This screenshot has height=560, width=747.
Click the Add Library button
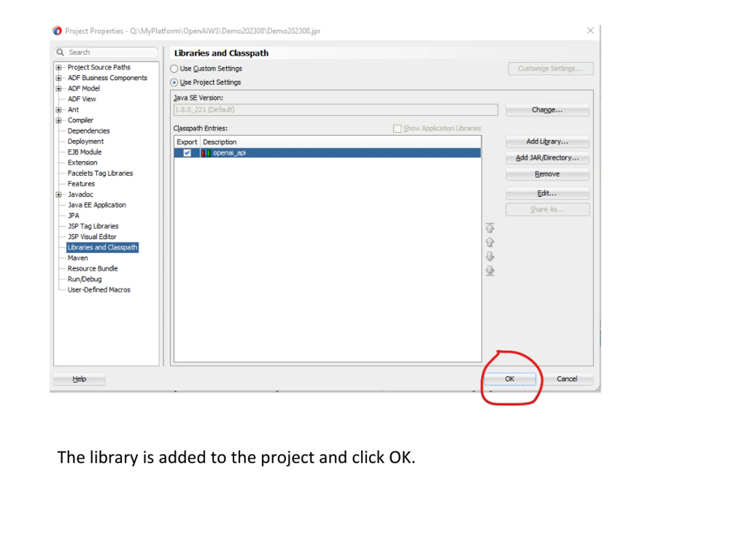pyautogui.click(x=547, y=141)
